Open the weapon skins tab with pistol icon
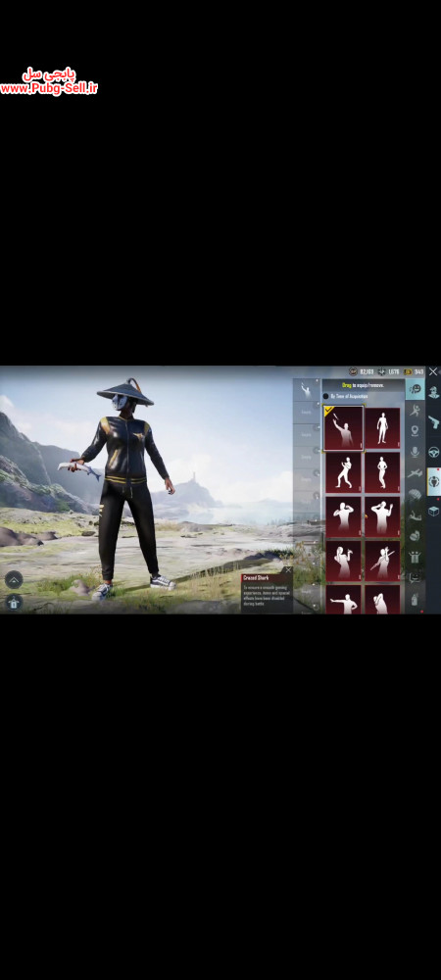Viewport: 441px width, 980px height. [x=433, y=421]
